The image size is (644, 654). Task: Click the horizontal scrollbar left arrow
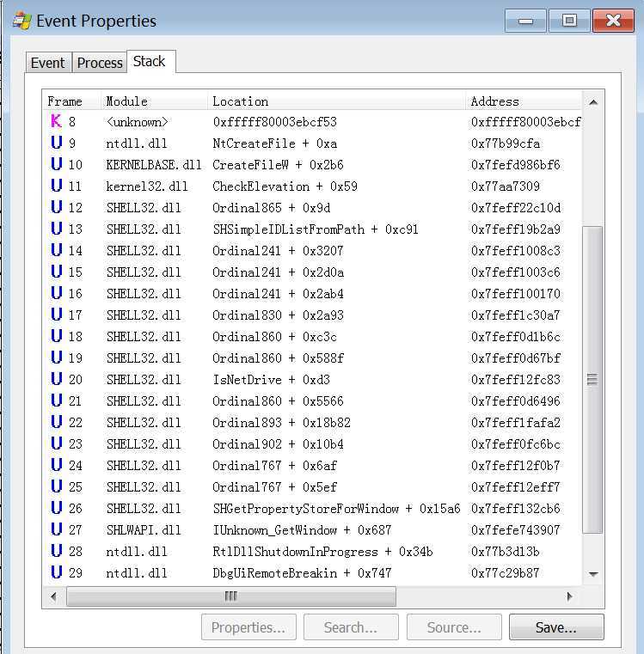pos(53,596)
